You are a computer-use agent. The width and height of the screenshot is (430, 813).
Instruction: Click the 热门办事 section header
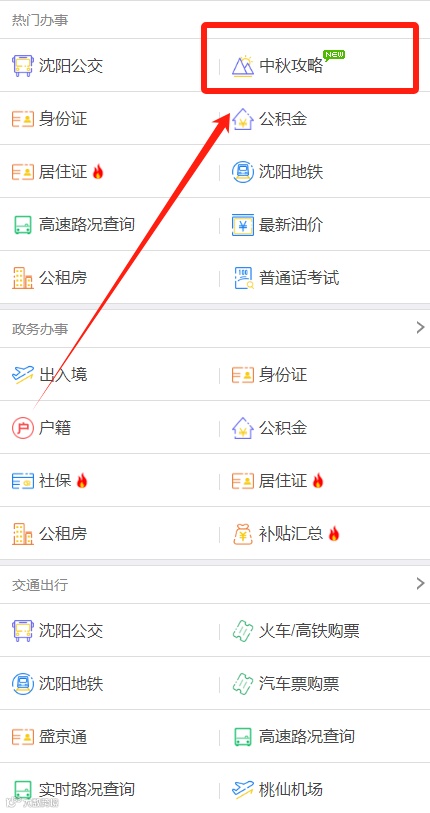40,20
